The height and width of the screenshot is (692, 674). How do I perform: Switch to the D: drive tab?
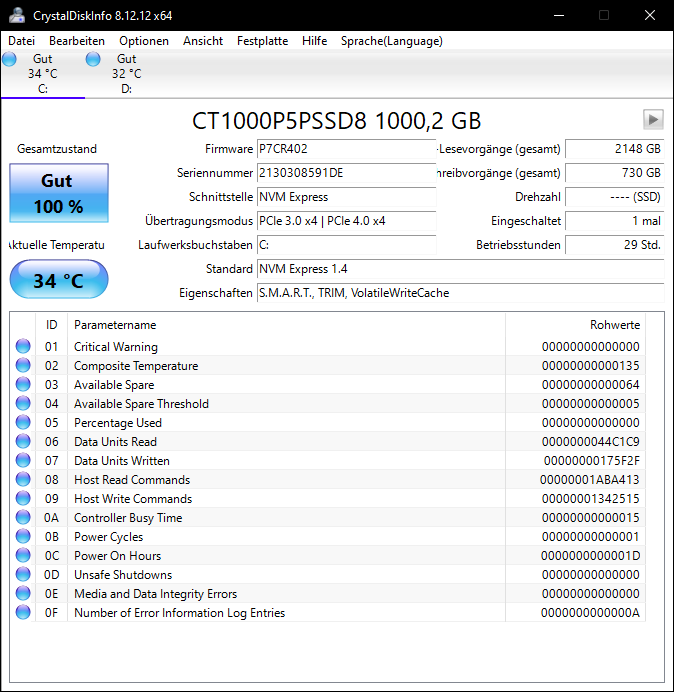tap(127, 74)
